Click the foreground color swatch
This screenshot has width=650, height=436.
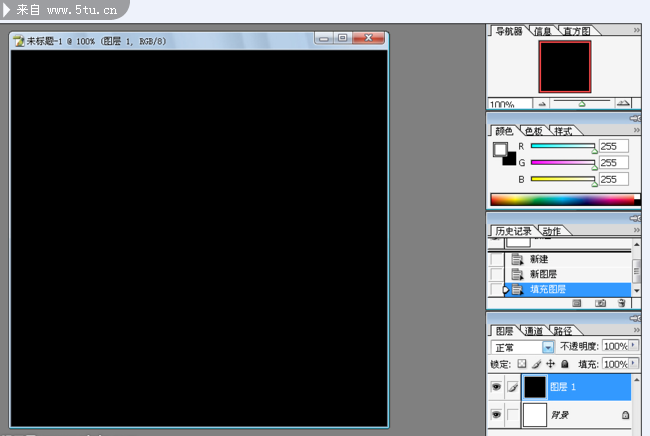click(500, 150)
